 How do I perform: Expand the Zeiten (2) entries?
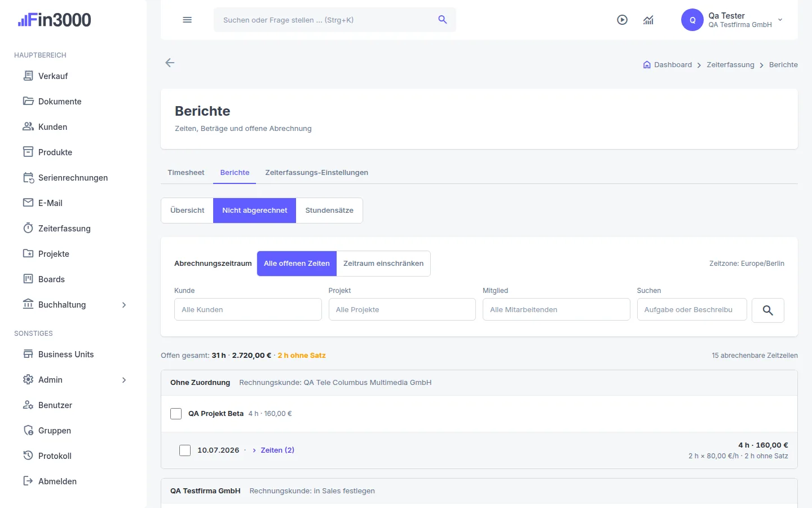pyautogui.click(x=273, y=450)
